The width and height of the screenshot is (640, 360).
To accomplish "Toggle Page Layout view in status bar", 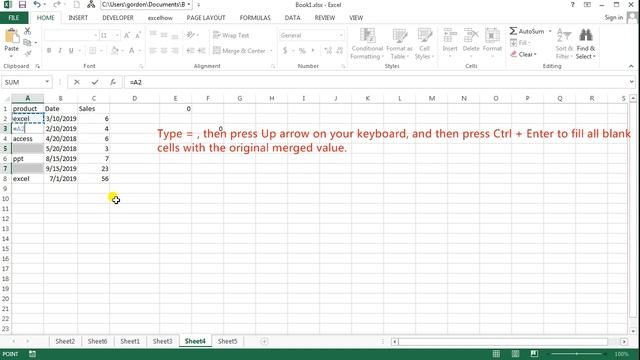I will [515, 354].
